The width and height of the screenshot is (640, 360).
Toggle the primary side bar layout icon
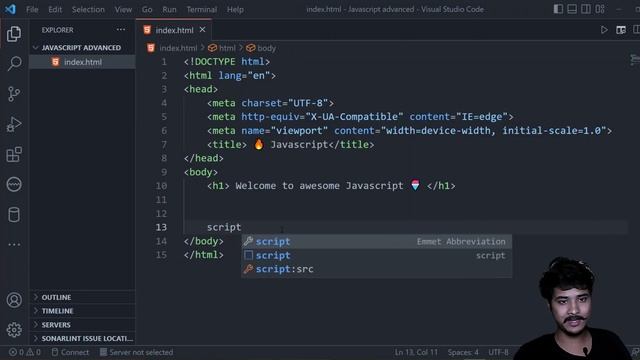[558, 9]
